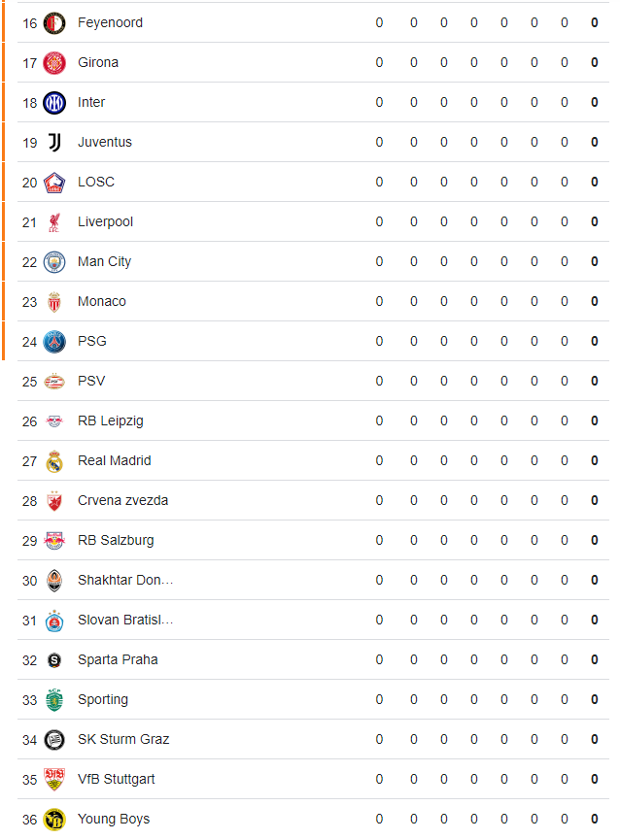Open the Sporting club badge
The height and width of the screenshot is (840, 620).
[54, 699]
